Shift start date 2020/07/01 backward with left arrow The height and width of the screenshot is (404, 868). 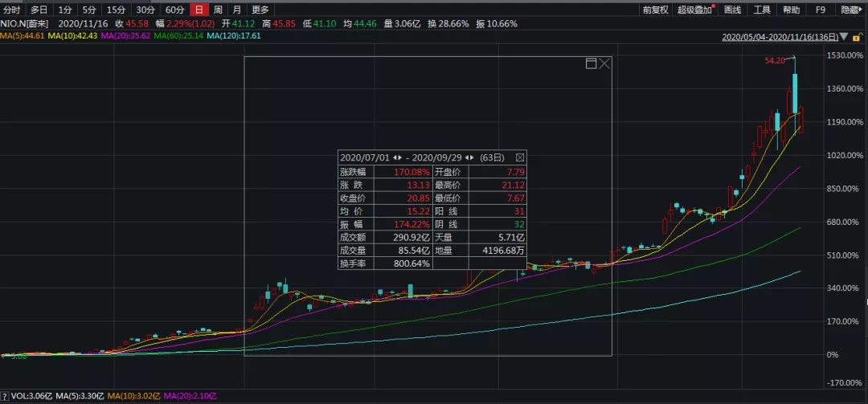pos(395,157)
